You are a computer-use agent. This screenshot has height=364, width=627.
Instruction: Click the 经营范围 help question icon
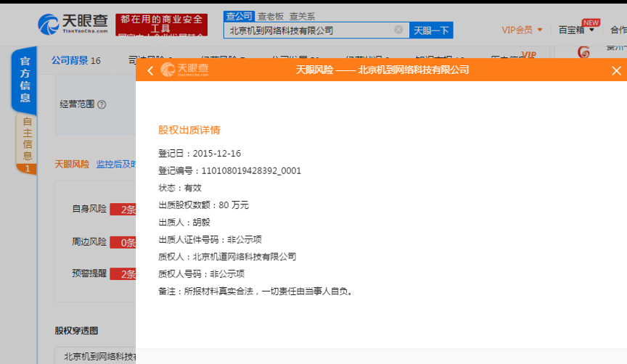(x=102, y=104)
